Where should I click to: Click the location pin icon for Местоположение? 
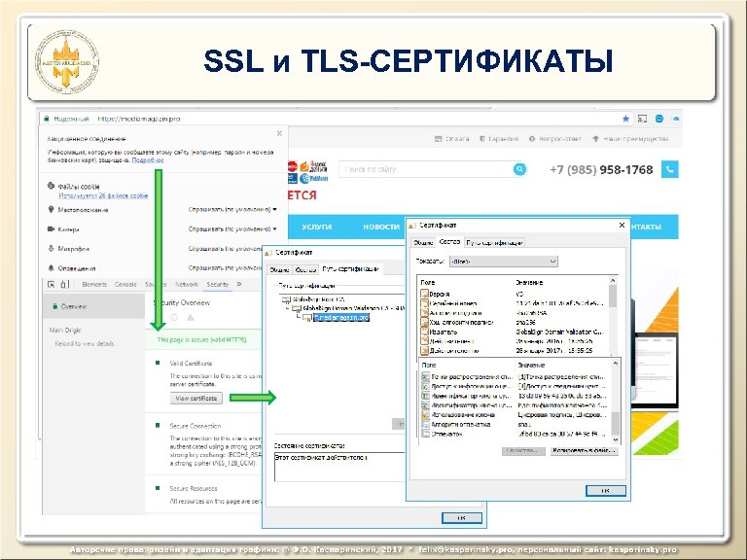coord(51,210)
